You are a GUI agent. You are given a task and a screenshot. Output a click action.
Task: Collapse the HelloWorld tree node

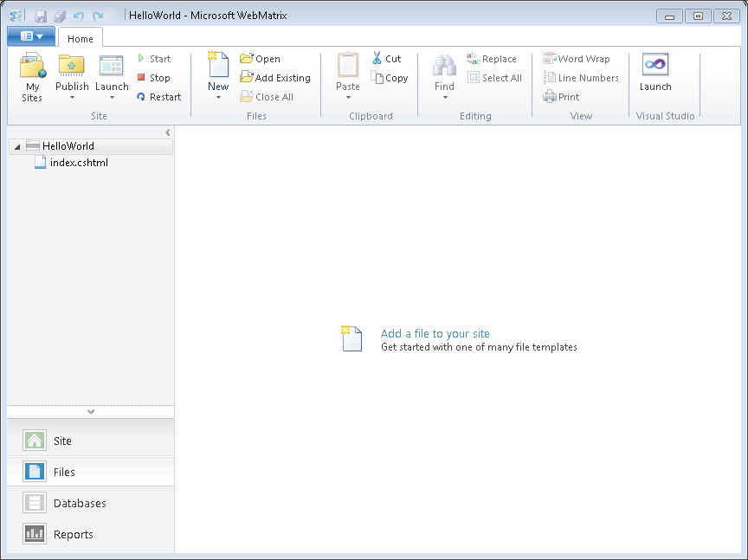coord(17,147)
